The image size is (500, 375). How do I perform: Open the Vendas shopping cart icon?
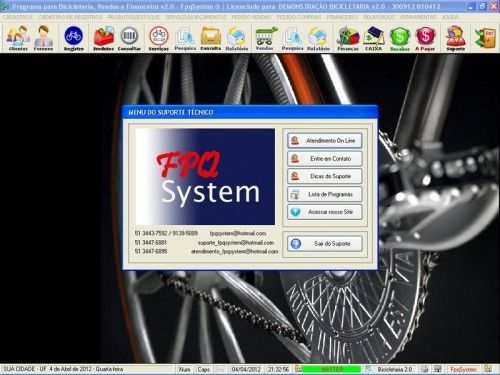coord(265,38)
